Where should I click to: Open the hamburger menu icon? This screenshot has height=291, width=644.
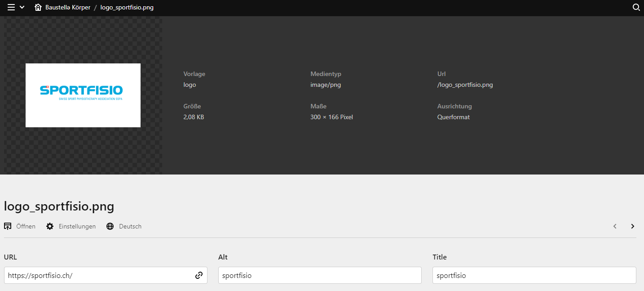pos(11,7)
